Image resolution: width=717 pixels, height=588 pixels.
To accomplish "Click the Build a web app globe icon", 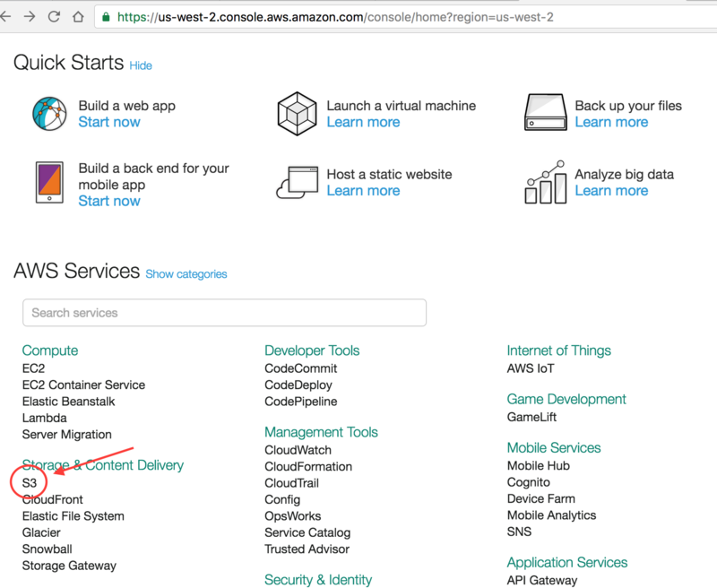I will pyautogui.click(x=49, y=114).
